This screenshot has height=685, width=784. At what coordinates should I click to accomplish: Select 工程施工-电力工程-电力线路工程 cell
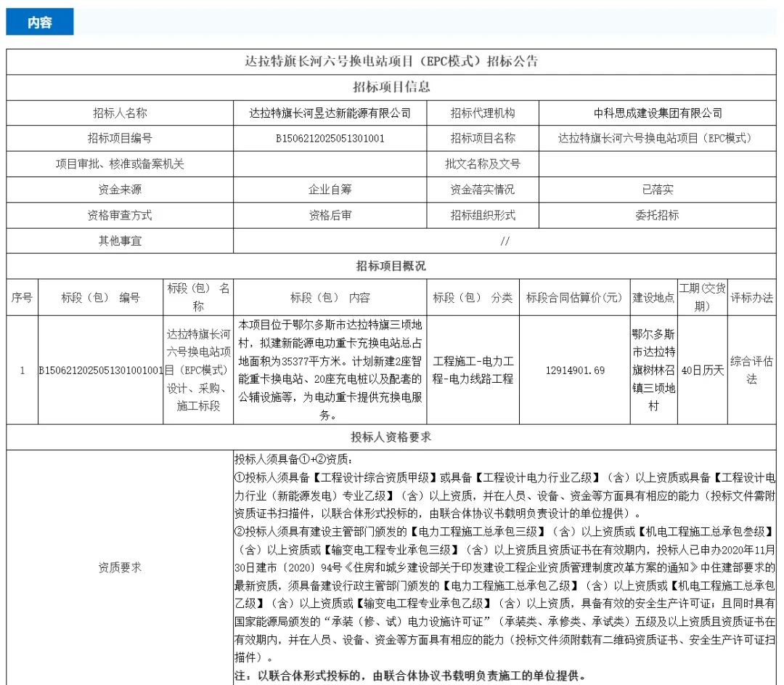(x=473, y=370)
